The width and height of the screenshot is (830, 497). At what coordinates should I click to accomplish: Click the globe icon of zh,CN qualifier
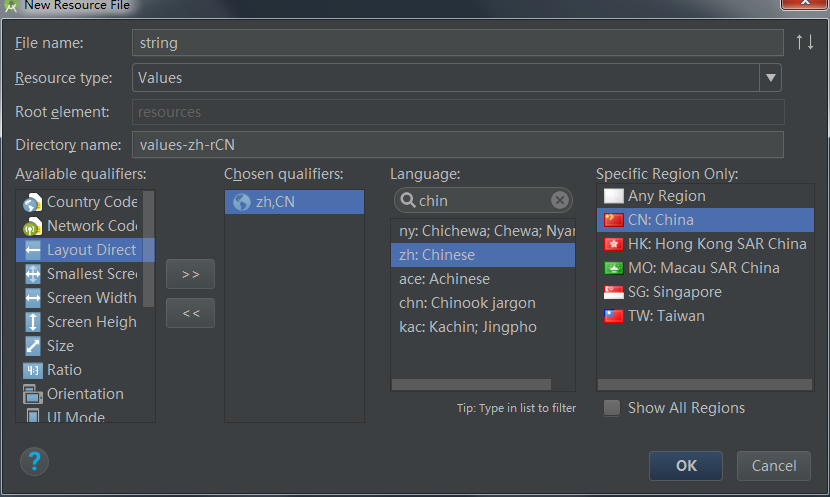point(242,202)
